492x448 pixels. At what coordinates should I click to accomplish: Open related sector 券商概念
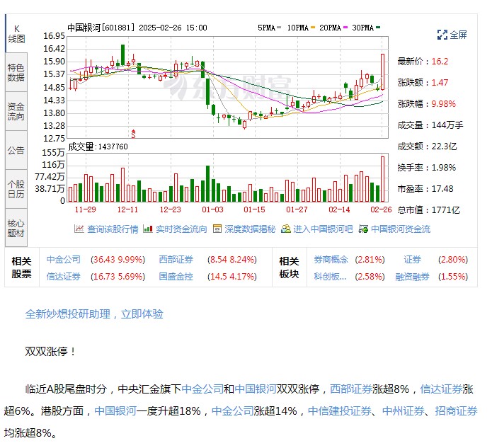tap(331, 260)
